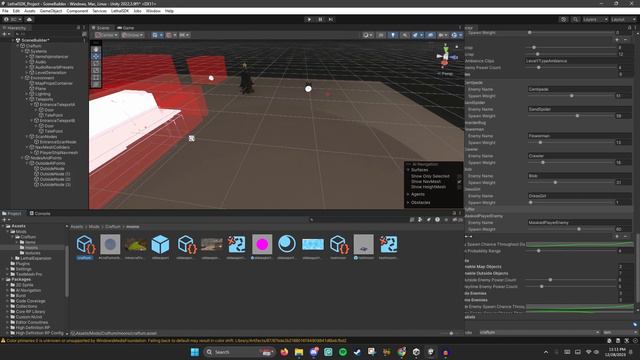
Task: Open the LethalSDK menu
Action: [x=120, y=11]
